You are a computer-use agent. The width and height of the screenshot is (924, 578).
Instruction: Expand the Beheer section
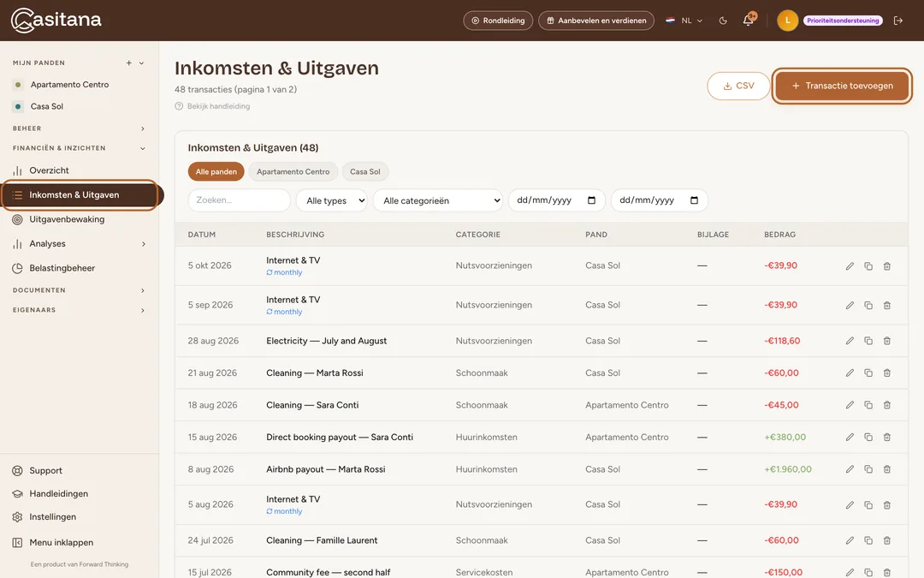coord(79,128)
